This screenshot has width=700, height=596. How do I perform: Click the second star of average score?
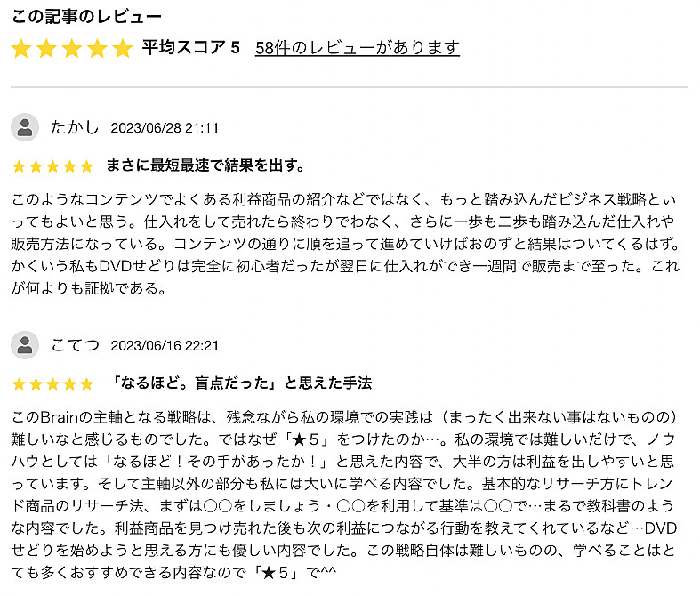(46, 48)
